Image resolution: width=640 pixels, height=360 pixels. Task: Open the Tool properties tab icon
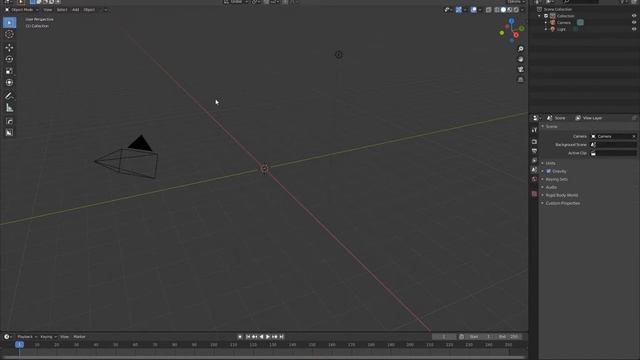pos(534,130)
